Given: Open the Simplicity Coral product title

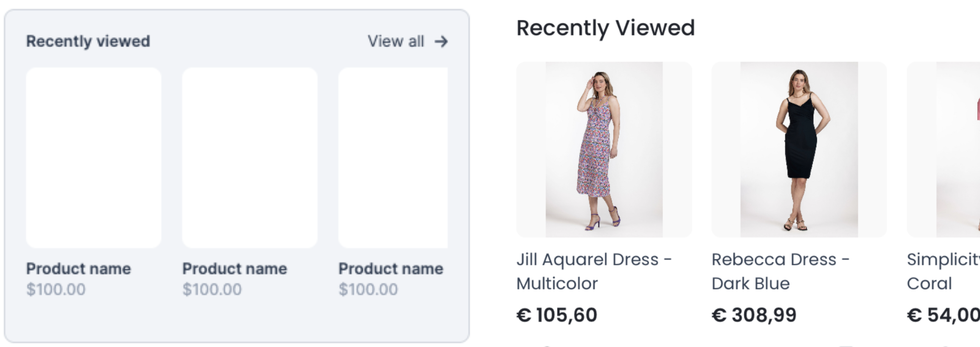Looking at the screenshot, I should pyautogui.click(x=942, y=271).
